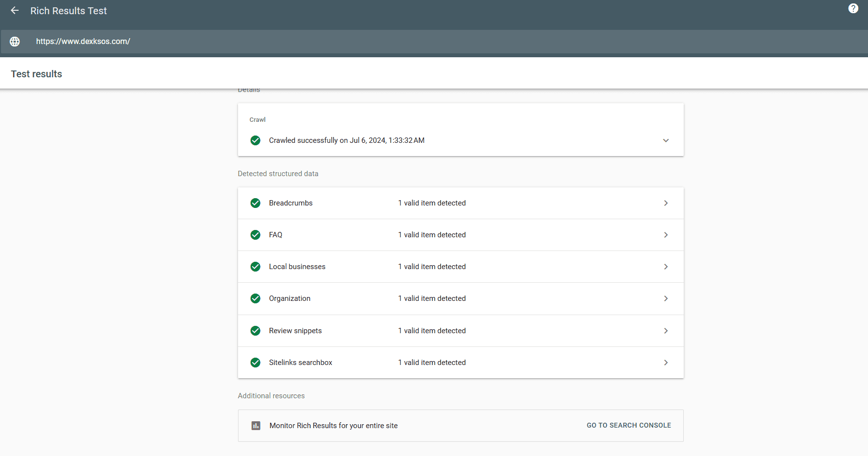Click '1 valid item detected' in the Organization row
This screenshot has height=456, width=868.
(432, 298)
